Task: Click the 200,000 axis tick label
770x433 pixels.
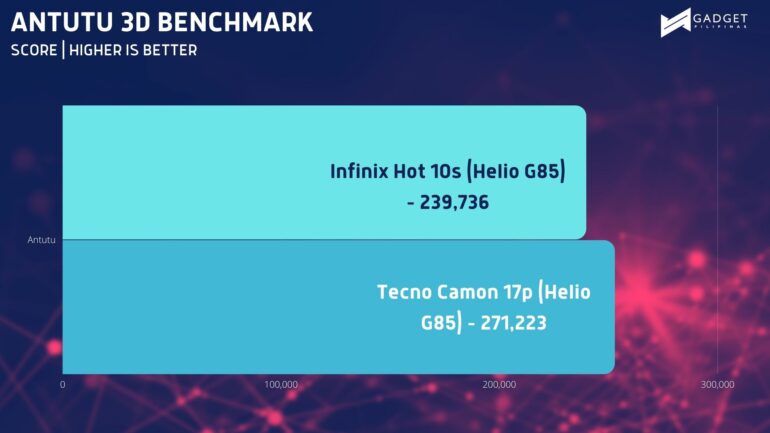Action: [x=499, y=384]
